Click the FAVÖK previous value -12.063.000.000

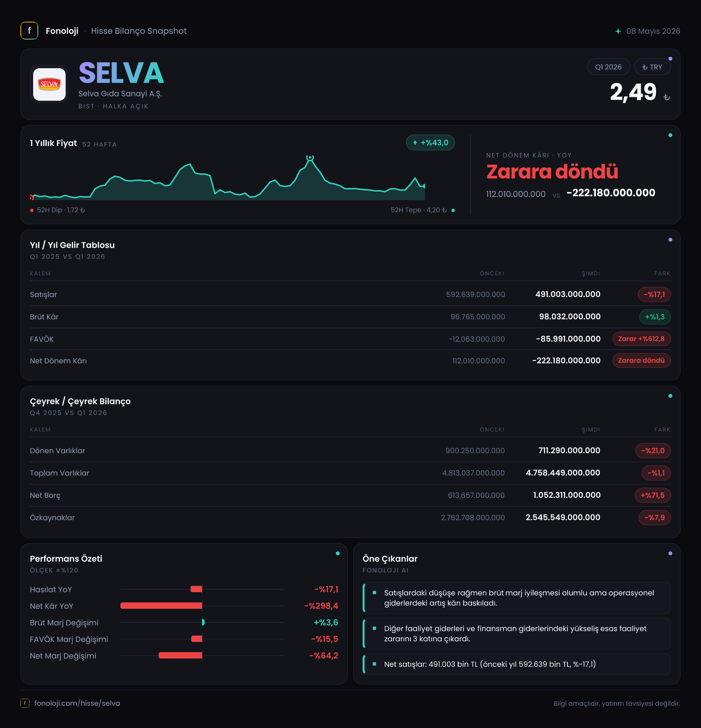click(x=476, y=339)
